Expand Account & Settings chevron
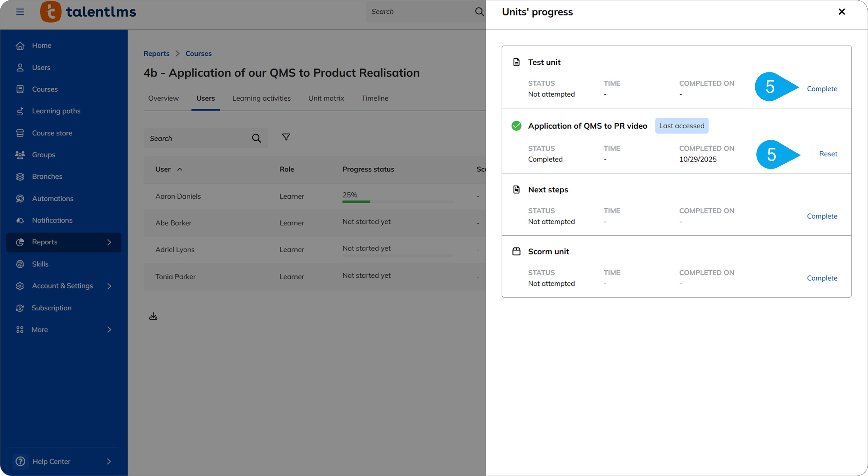The image size is (868, 476). click(x=109, y=286)
